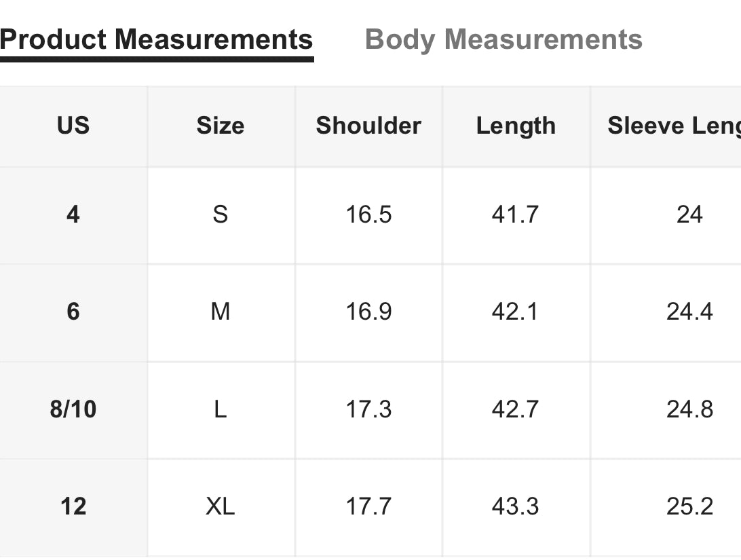This screenshot has height=560, width=741.
Task: Click the M size cell
Action: click(x=221, y=312)
